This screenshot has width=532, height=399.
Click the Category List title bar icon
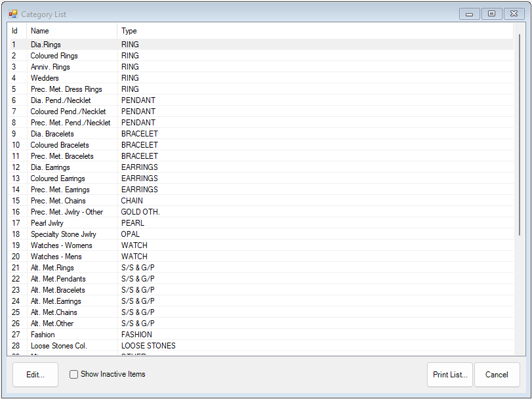(13, 13)
